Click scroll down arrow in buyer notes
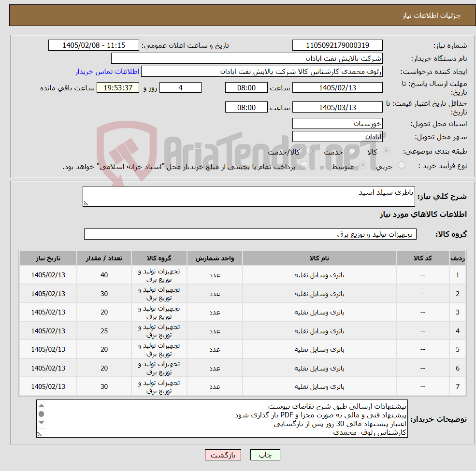The height and width of the screenshot is (471, 476). (42, 422)
